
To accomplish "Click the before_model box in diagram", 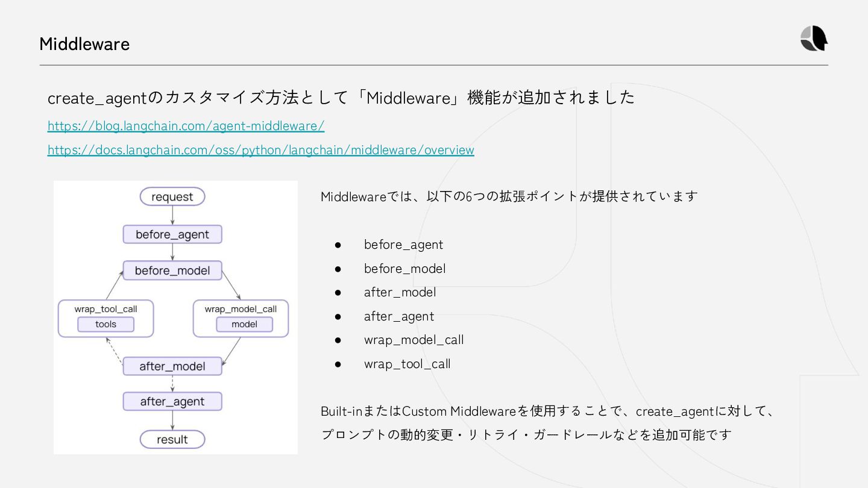I will [x=172, y=271].
